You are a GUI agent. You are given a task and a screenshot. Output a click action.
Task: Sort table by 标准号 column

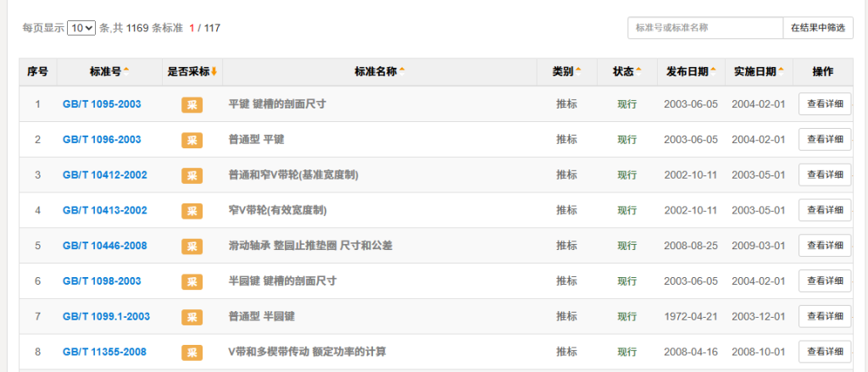(x=109, y=72)
